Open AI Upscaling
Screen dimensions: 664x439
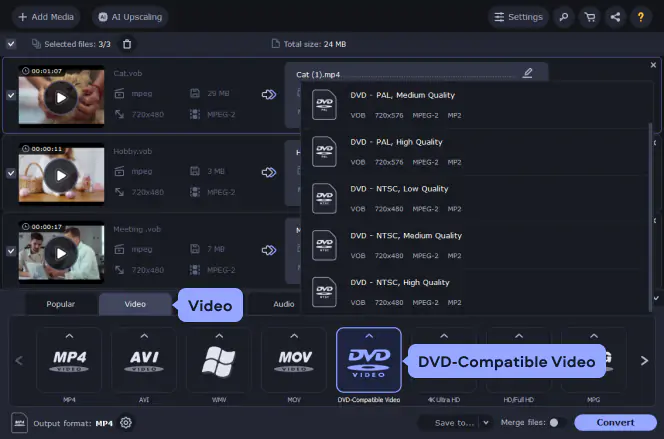(x=130, y=17)
